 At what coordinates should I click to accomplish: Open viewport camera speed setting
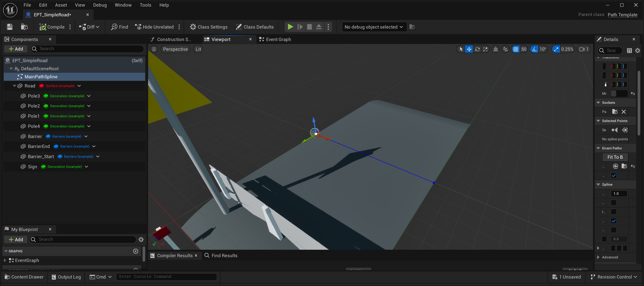point(584,49)
